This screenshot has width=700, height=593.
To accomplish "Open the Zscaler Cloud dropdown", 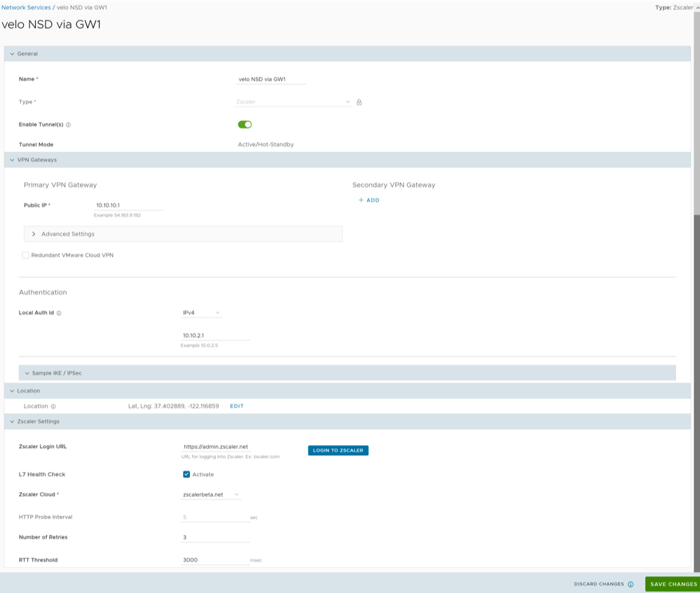I will (210, 494).
